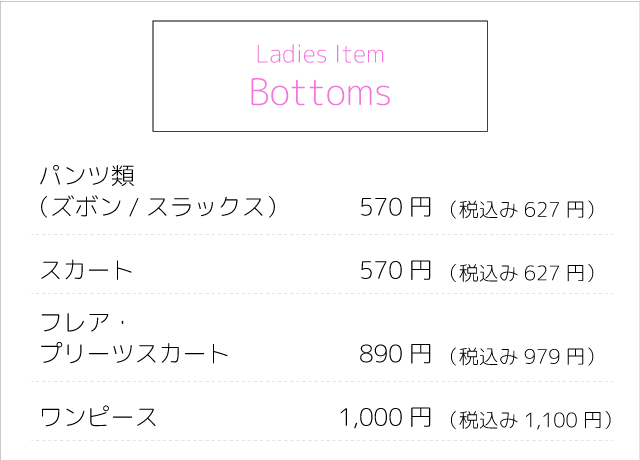Click the "Ladies Item" pink subtitle

(320, 54)
